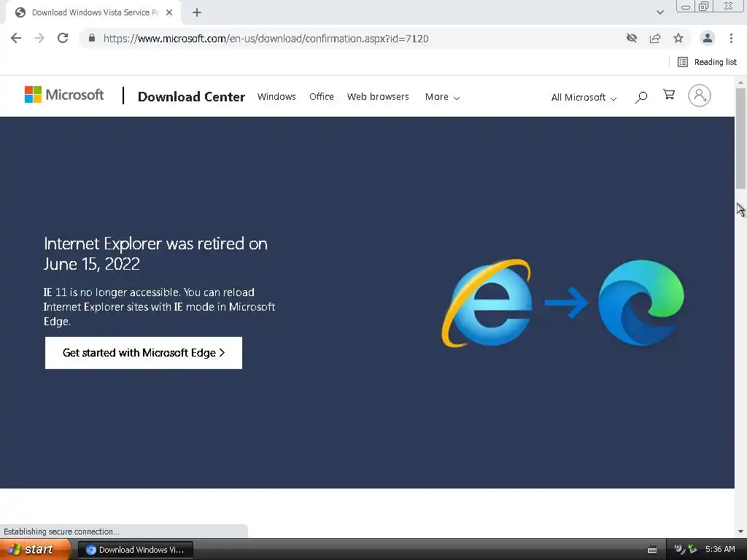
Task: Open the Web browsers menu item
Action: pos(378,97)
